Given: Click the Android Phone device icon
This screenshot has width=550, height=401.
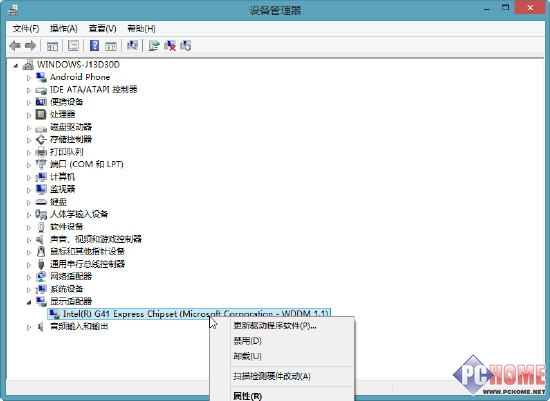Looking at the screenshot, I should point(41,77).
